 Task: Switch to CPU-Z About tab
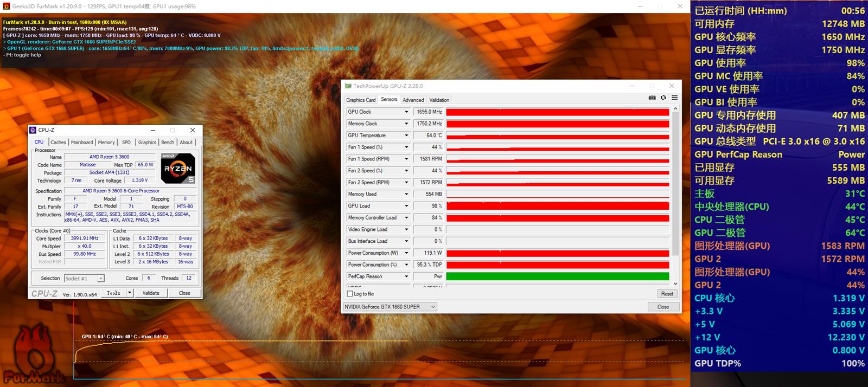[186, 143]
